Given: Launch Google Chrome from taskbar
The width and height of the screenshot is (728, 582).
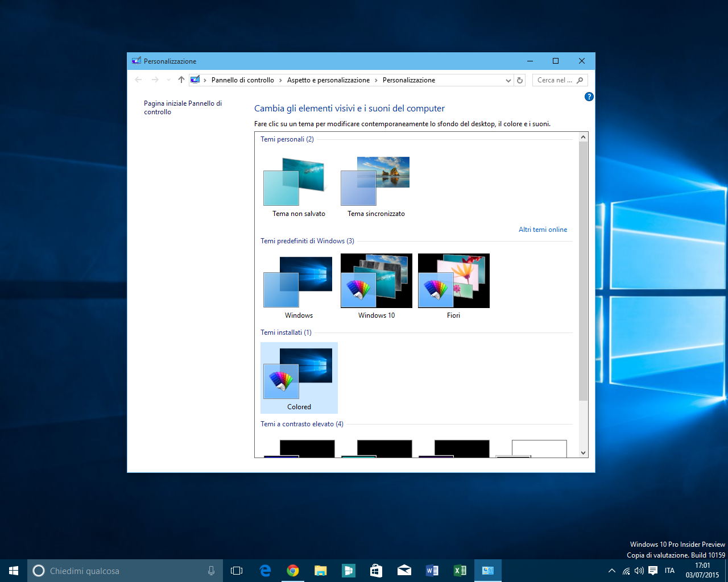Looking at the screenshot, I should [293, 571].
